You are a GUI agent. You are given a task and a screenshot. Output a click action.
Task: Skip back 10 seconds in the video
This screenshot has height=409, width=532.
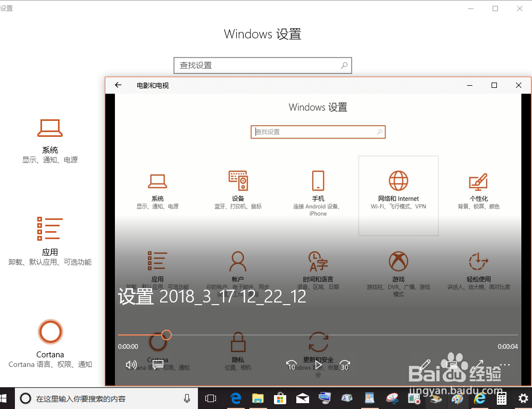point(292,365)
